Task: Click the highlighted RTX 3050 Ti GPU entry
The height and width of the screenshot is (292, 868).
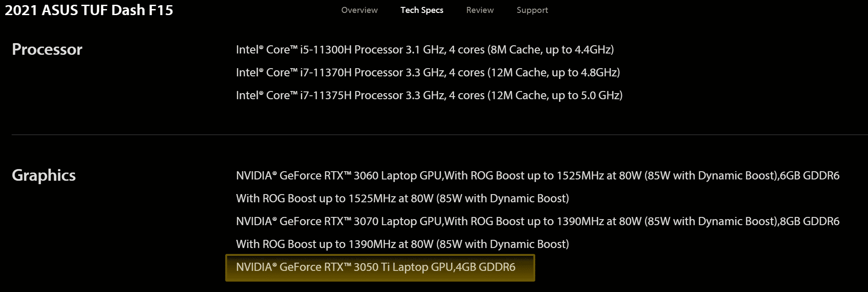Action: tap(376, 267)
